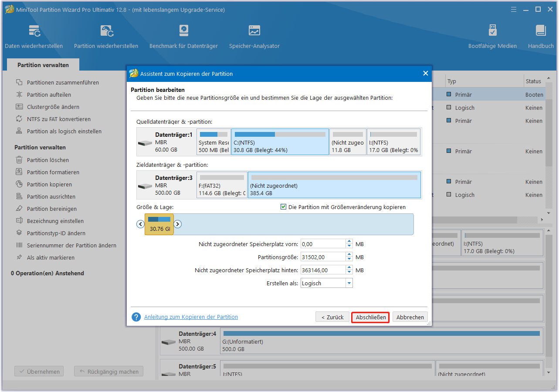Choose Als aktiv markieren option
Viewport: 559px width, 392px height.
[x=51, y=257]
